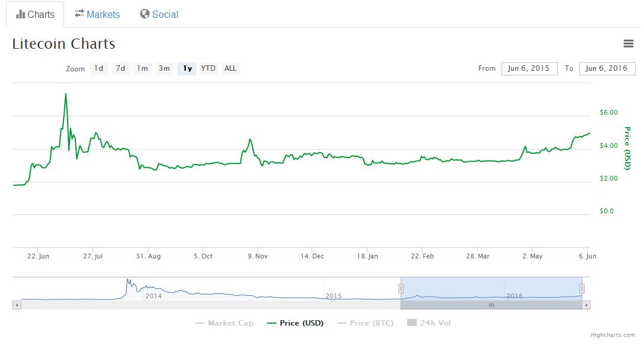Image resolution: width=644 pixels, height=344 pixels.
Task: Click the left navigator resize handle
Action: pyautogui.click(x=401, y=288)
